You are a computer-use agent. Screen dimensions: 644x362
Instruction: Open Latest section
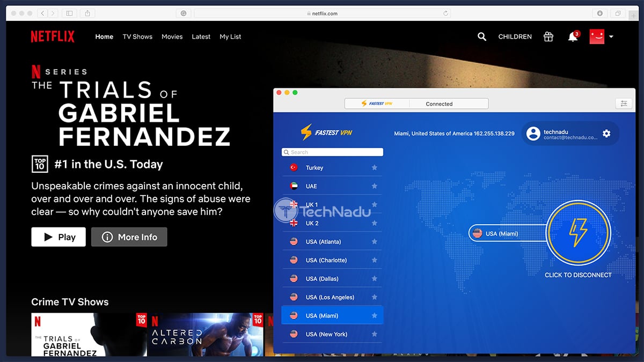(201, 36)
